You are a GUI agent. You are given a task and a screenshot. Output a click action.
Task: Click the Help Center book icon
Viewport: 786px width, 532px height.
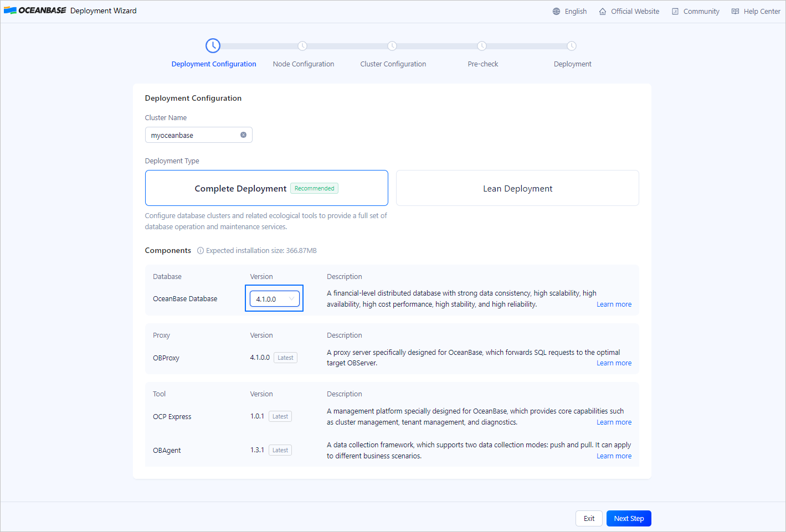pos(735,11)
